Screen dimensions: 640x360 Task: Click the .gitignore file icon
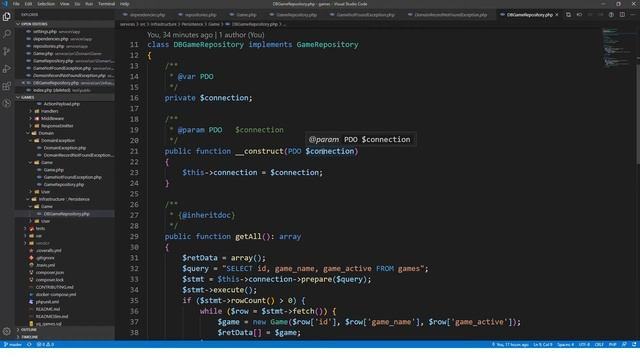(31, 258)
